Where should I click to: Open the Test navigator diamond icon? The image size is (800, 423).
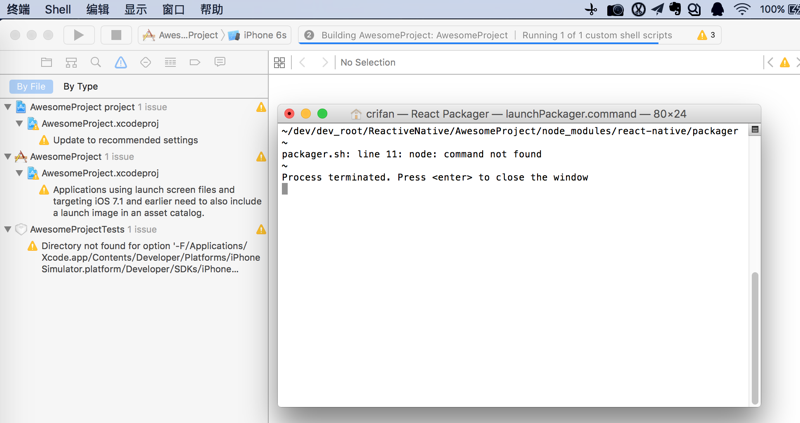coord(145,62)
